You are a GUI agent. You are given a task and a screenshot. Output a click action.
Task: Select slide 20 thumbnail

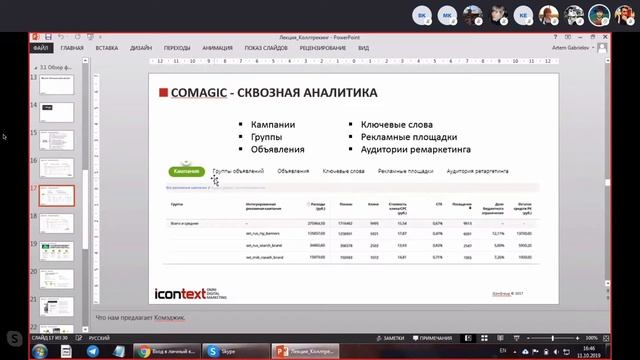pos(56,279)
